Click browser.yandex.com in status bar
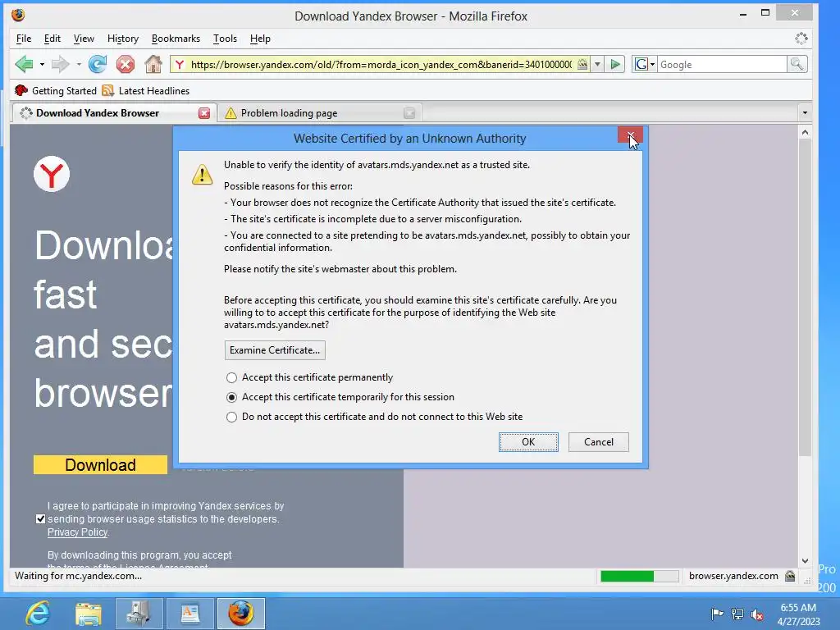Image resolution: width=840 pixels, height=630 pixels. [733, 576]
